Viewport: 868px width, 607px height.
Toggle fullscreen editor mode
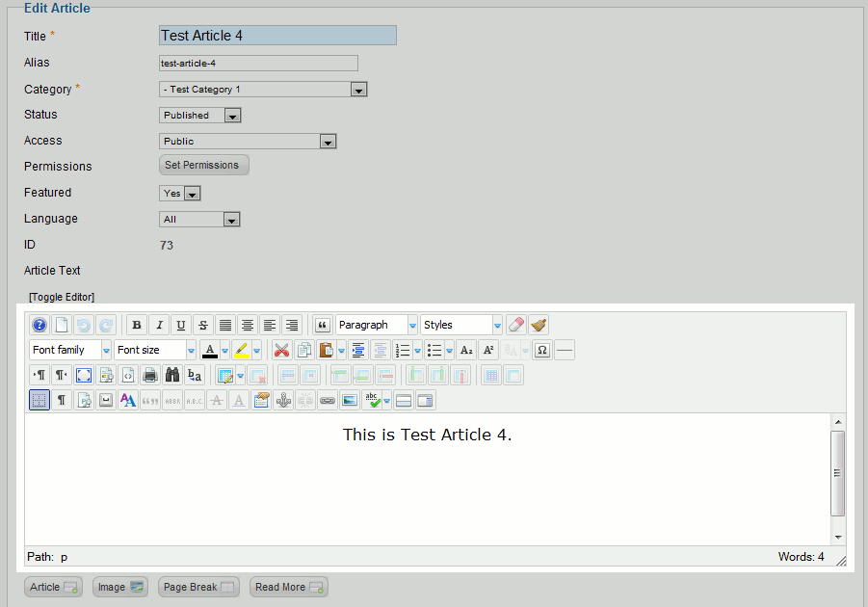pos(84,375)
